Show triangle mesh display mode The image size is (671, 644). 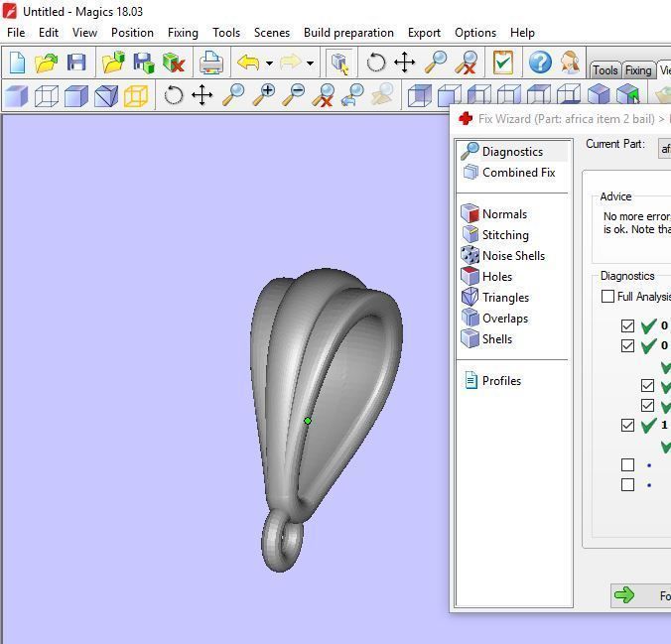[x=106, y=95]
